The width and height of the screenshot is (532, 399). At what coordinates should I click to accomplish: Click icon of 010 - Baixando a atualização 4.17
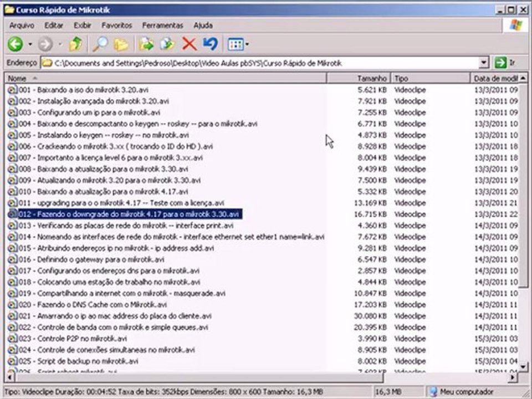tap(13, 192)
